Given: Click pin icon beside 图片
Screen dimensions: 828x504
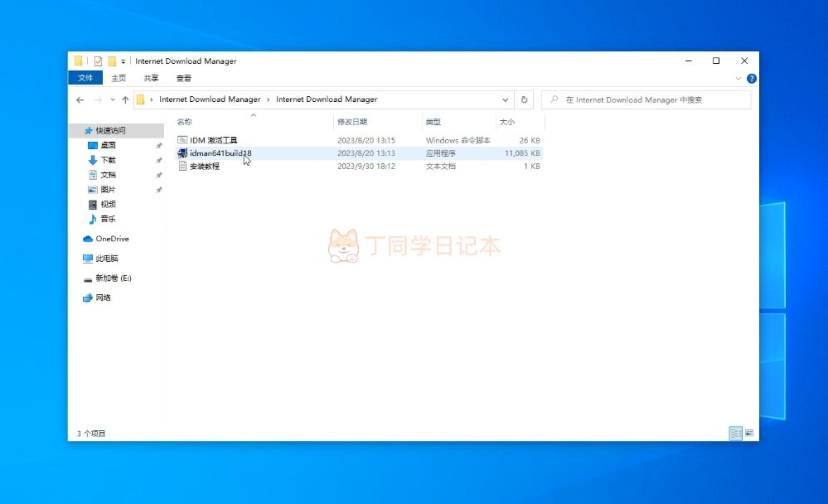Looking at the screenshot, I should pyautogui.click(x=159, y=190).
